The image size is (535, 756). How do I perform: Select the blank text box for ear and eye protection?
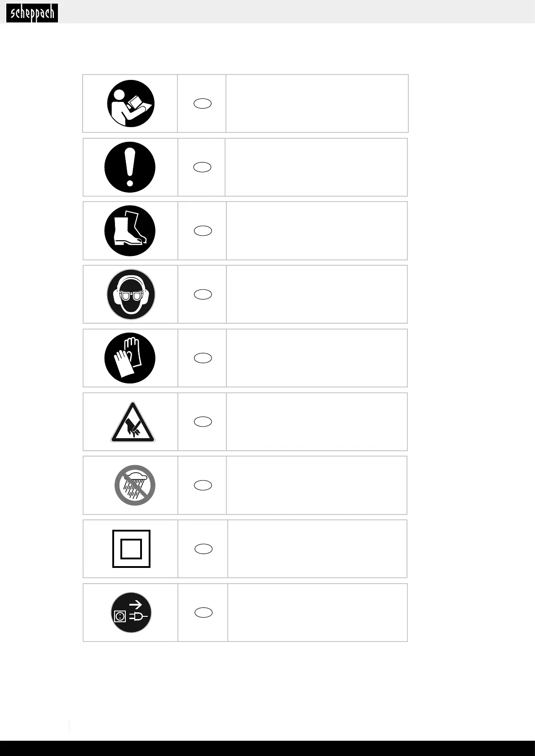pyautogui.click(x=317, y=294)
